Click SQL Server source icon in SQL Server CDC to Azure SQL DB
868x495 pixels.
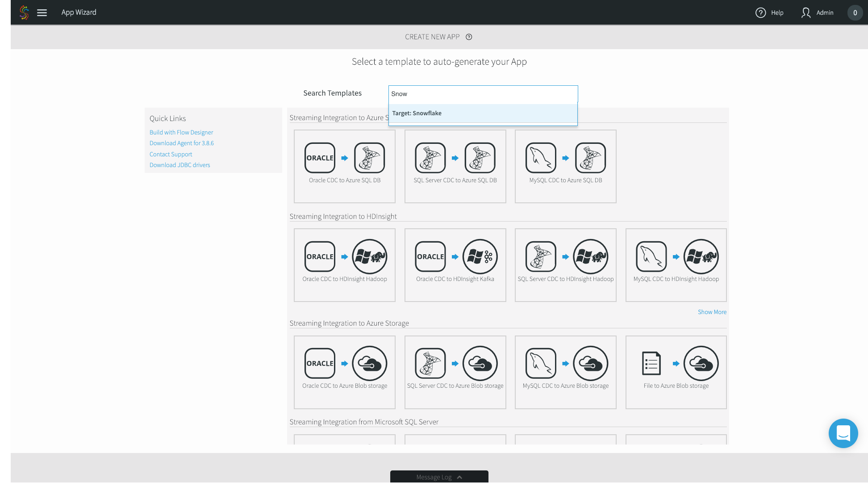(x=430, y=158)
